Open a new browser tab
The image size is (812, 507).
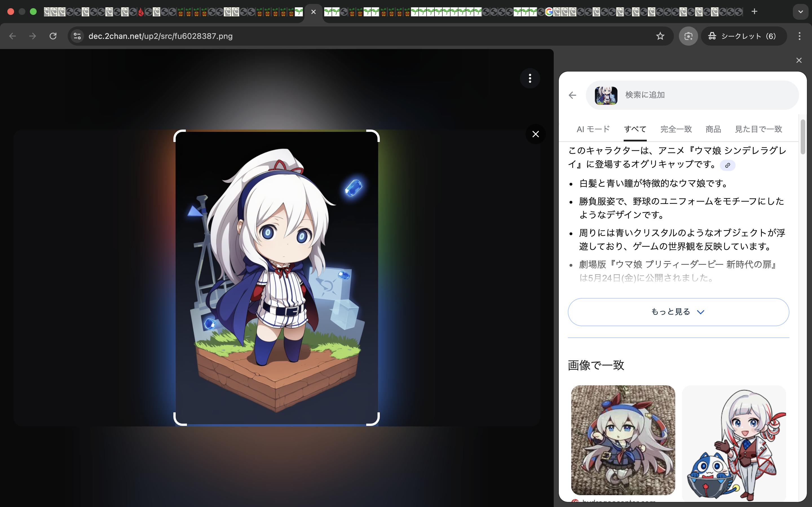pyautogui.click(x=754, y=11)
